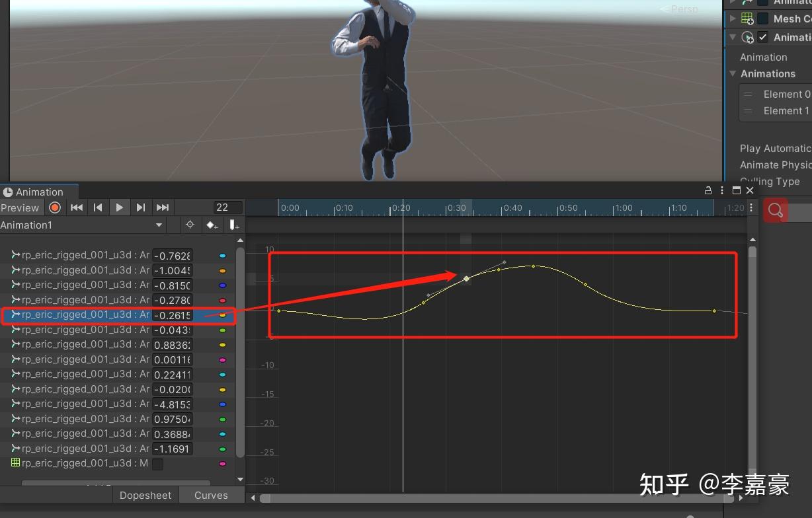Go to the previous keyframe
812x518 pixels.
(x=98, y=207)
